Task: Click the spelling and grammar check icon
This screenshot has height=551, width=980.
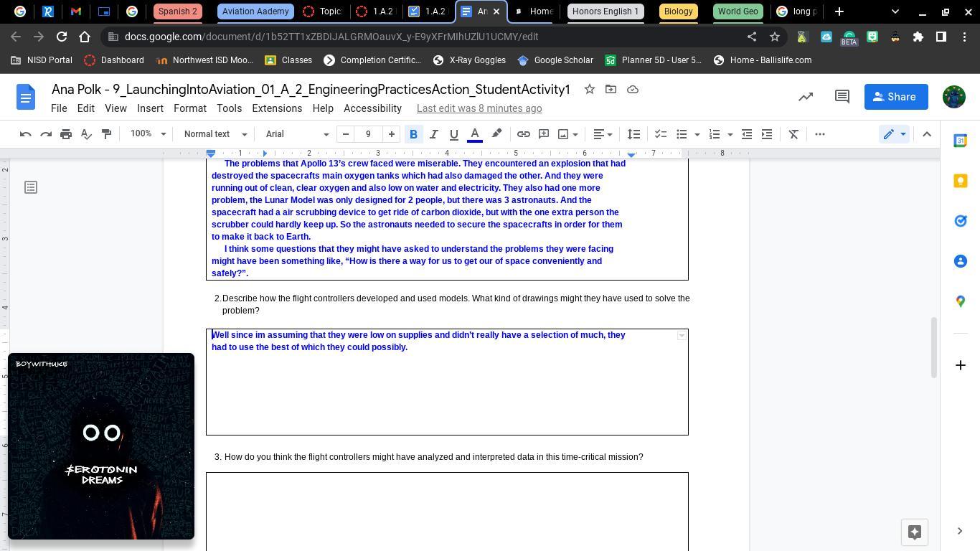Action: (x=86, y=134)
